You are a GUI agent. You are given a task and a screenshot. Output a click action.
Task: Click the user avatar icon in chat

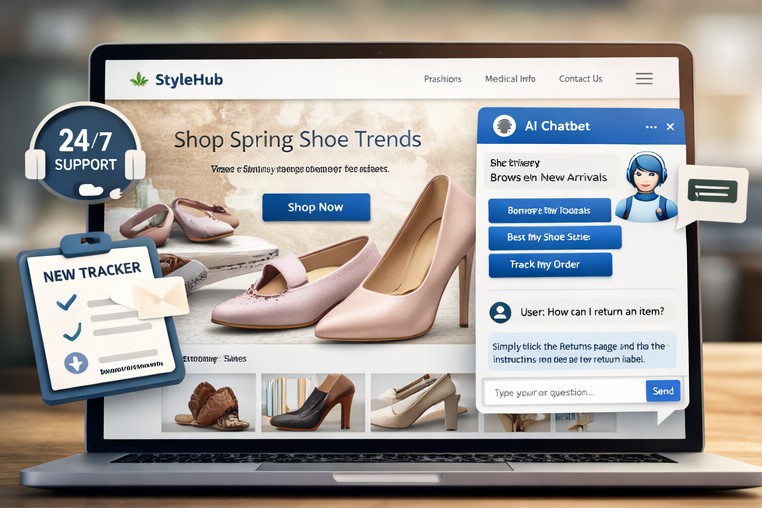coord(501,311)
